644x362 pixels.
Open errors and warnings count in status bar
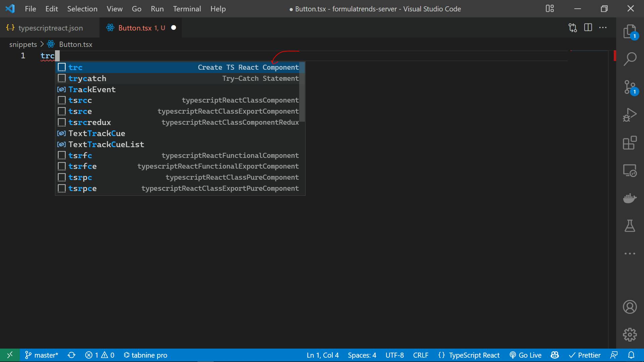click(100, 355)
